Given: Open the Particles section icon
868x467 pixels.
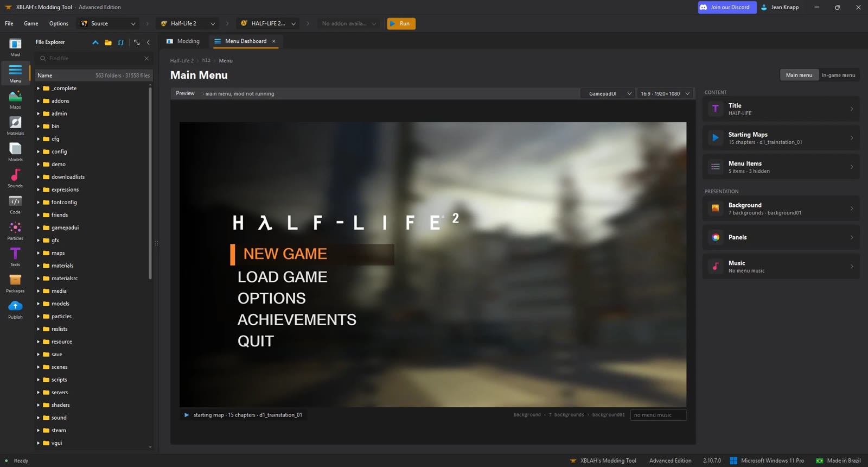Looking at the screenshot, I should tap(15, 231).
